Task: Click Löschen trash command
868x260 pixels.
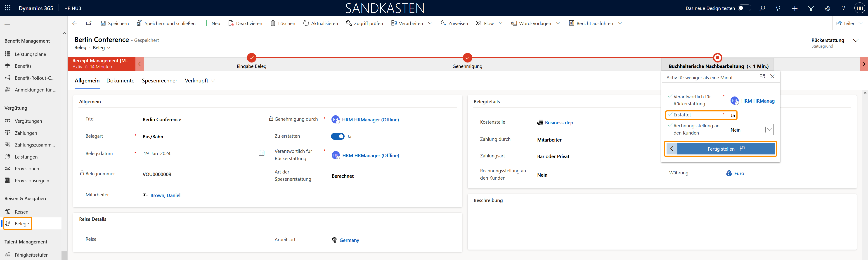Action: [x=283, y=23]
